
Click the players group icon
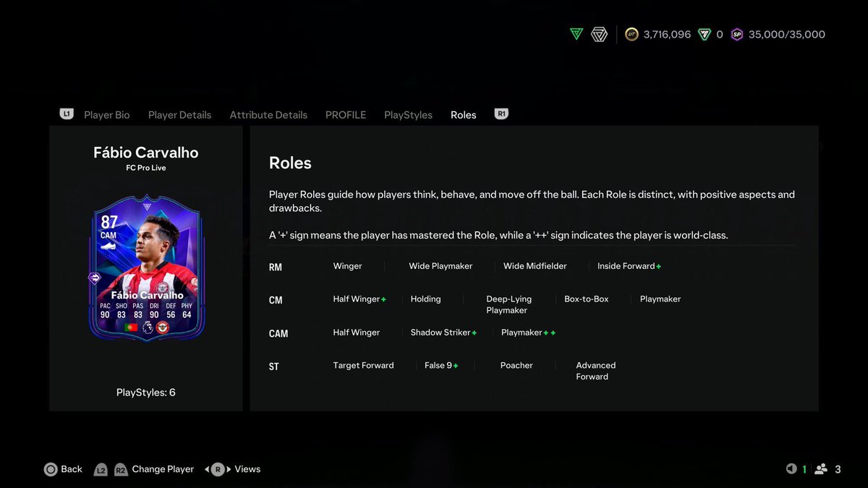[821, 469]
